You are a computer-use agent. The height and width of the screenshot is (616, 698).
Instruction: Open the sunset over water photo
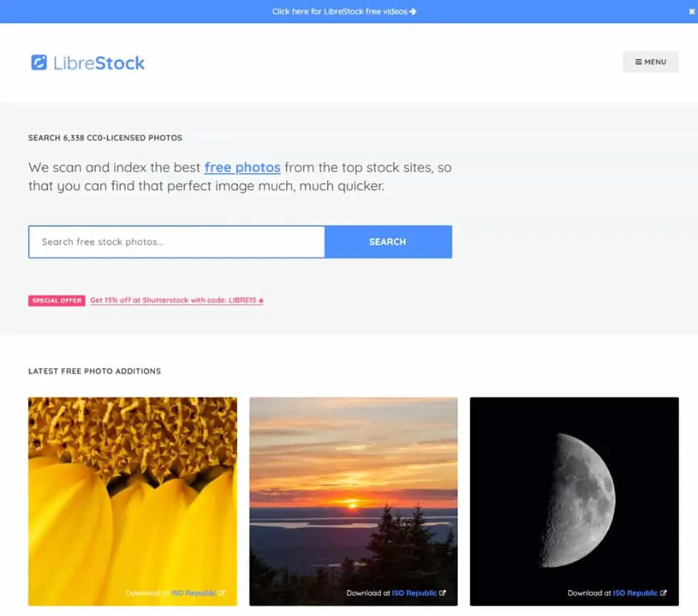354,501
